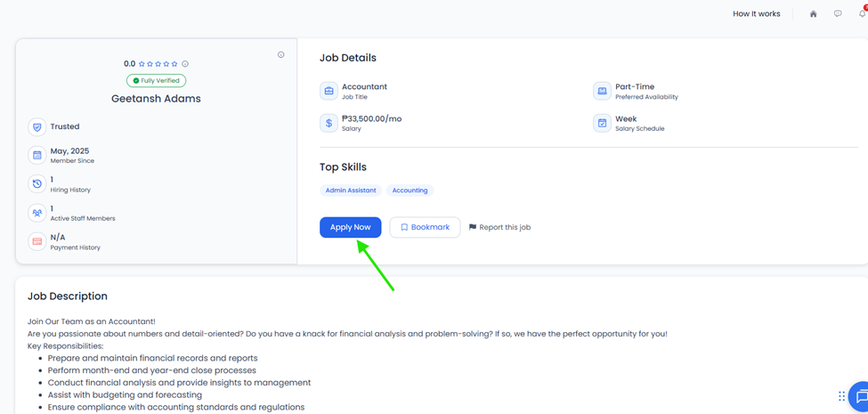Click the info icon beside star rating
868x414 pixels.
pyautogui.click(x=185, y=63)
